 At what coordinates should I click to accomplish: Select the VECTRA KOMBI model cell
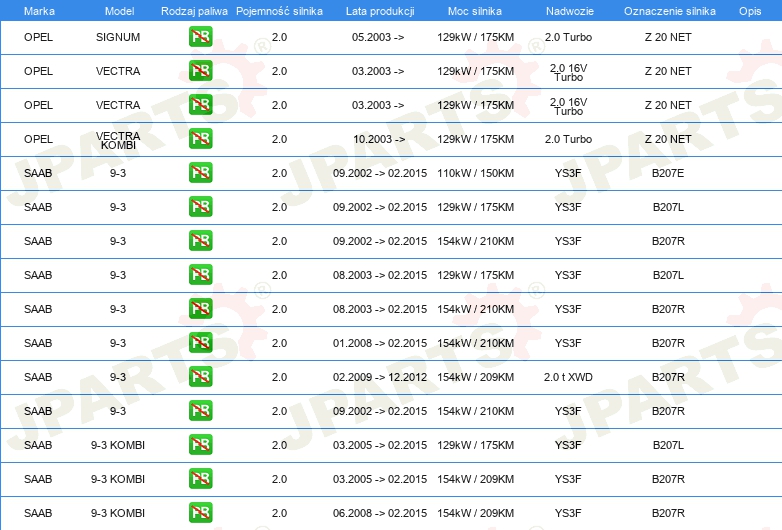(118, 141)
